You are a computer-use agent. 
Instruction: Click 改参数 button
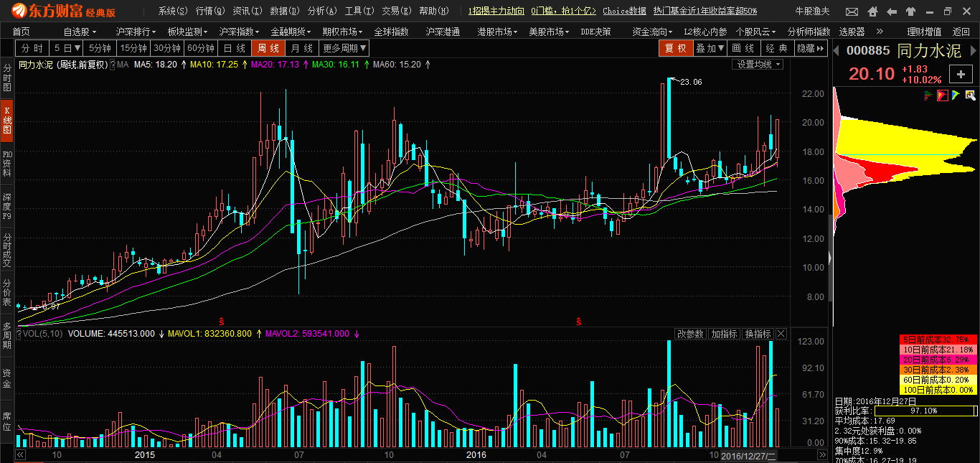point(690,334)
